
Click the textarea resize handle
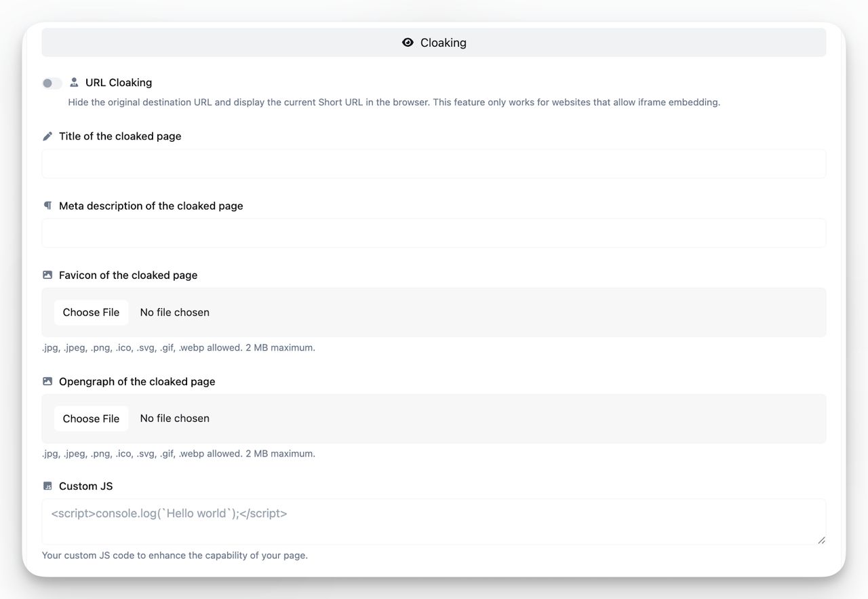click(822, 539)
